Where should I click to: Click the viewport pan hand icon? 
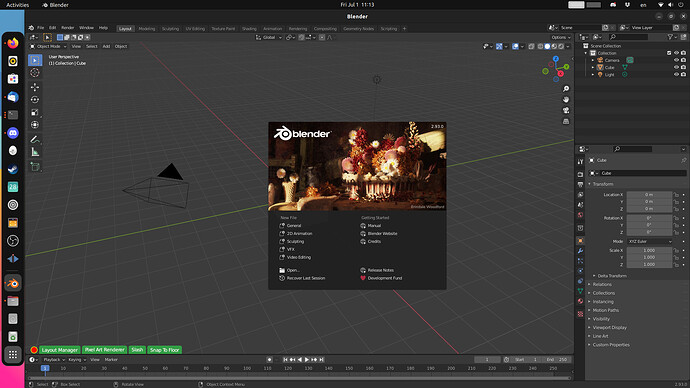[566, 99]
